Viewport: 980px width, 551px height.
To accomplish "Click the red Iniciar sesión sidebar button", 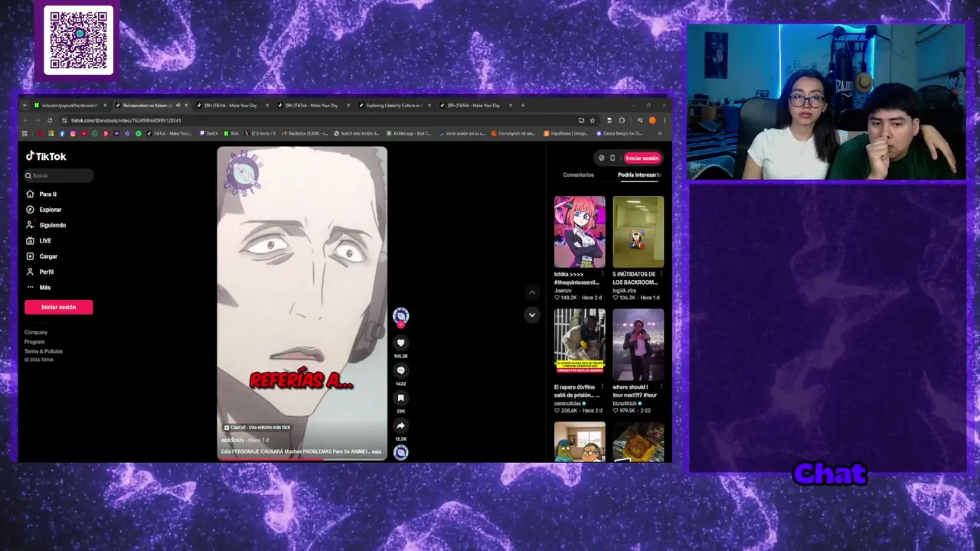I will 58,307.
